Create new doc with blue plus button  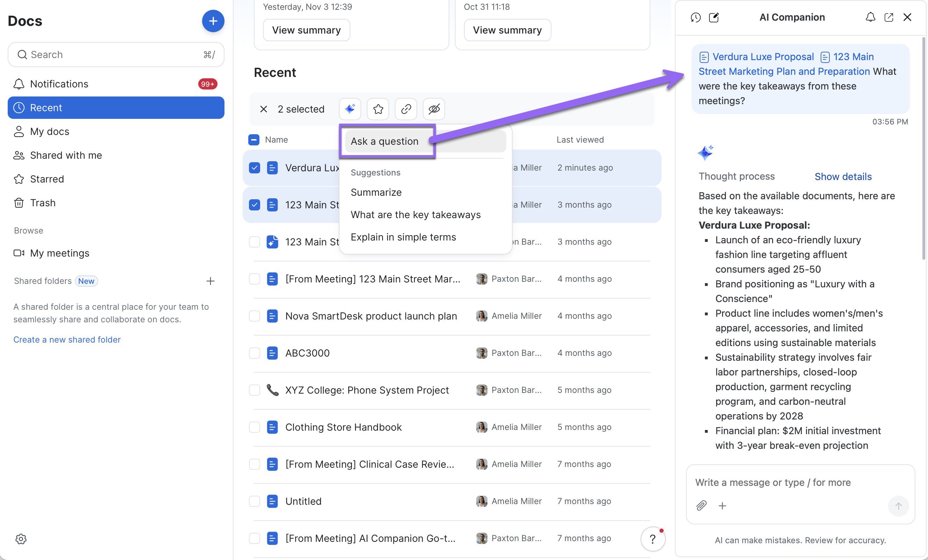[x=213, y=21]
